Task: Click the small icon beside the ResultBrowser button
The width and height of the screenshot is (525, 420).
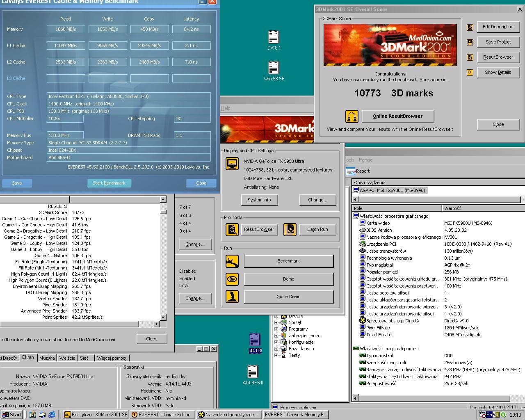Action: click(470, 57)
